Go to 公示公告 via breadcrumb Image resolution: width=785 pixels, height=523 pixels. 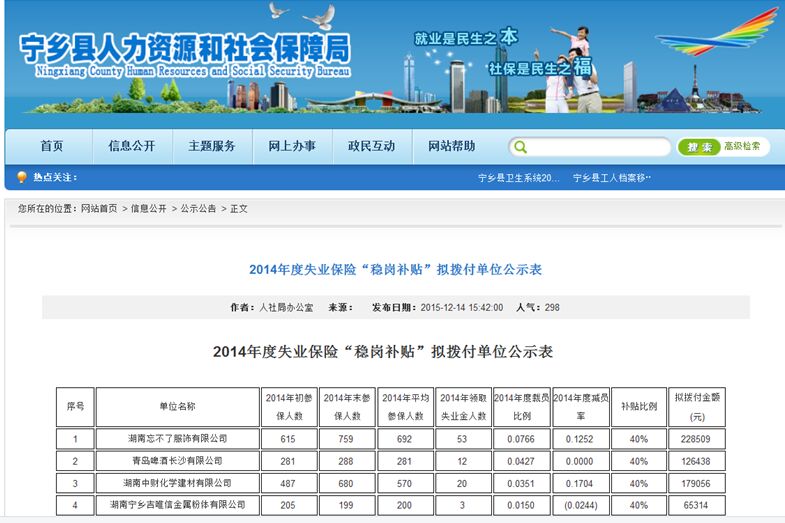pyautogui.click(x=198, y=209)
